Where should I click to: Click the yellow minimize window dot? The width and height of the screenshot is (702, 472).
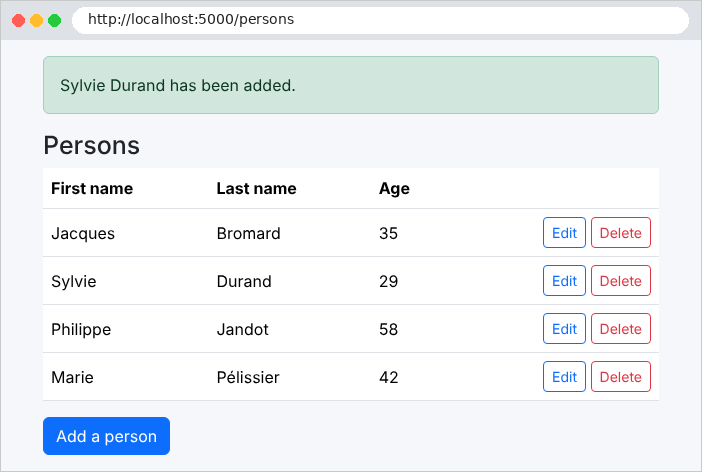36,20
